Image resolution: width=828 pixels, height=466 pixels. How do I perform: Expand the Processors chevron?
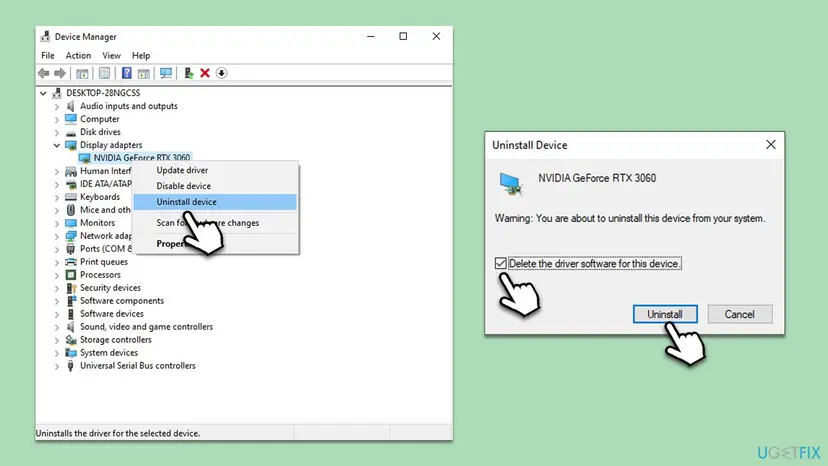(x=57, y=275)
